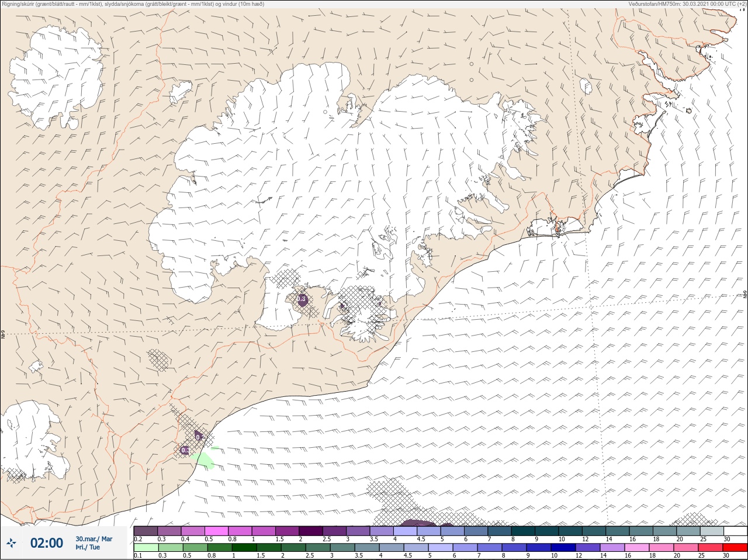Select upper legend dark teal swatch at 9
The image size is (748, 560).
[546, 531]
